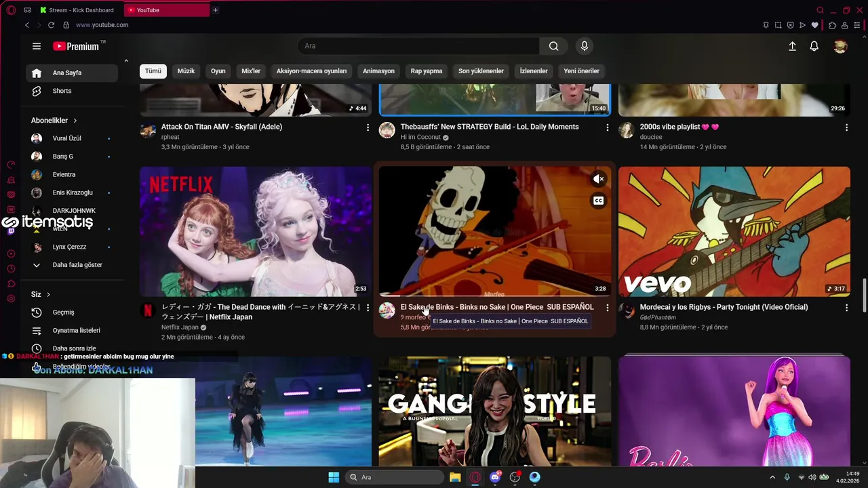Expand the Siz section chevron
Viewport: 868px width, 488px height.
tap(48, 294)
